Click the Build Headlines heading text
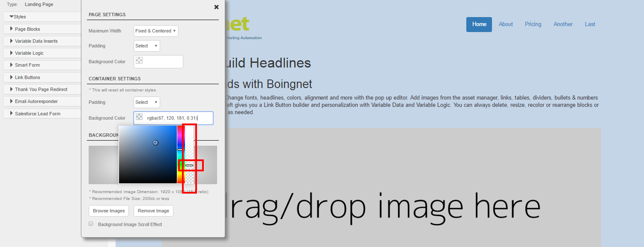644x247 pixels. click(268, 63)
